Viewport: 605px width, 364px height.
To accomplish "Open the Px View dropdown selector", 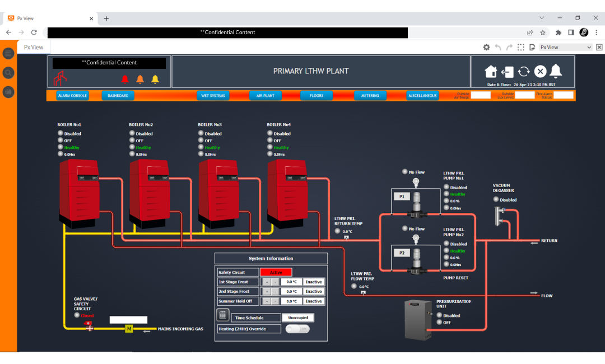I will click(x=566, y=47).
